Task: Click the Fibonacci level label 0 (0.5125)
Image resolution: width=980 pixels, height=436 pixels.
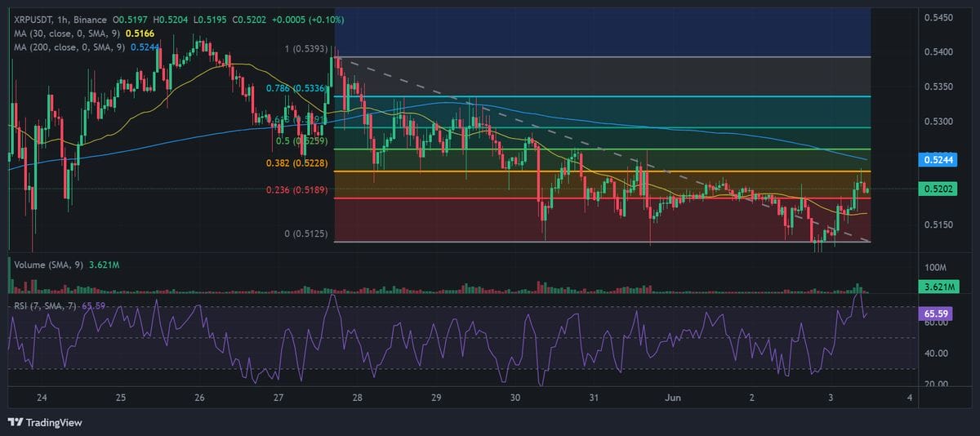Action: tap(305, 234)
